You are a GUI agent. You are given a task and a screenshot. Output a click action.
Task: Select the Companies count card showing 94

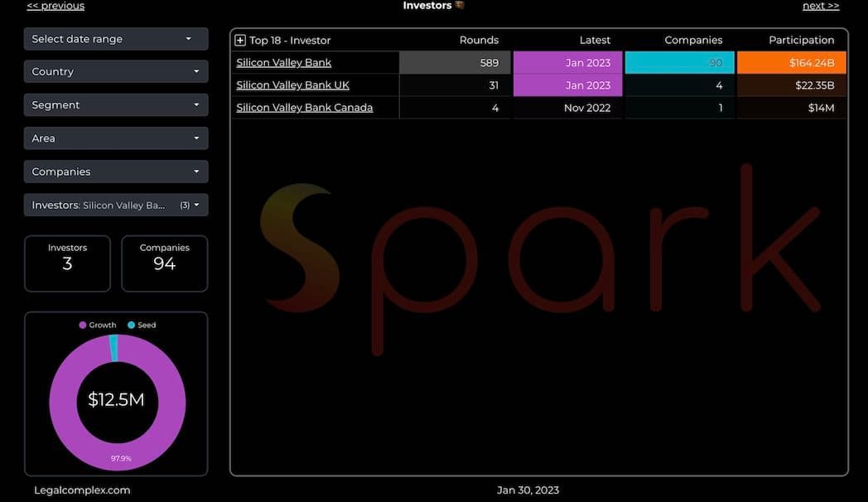(164, 263)
